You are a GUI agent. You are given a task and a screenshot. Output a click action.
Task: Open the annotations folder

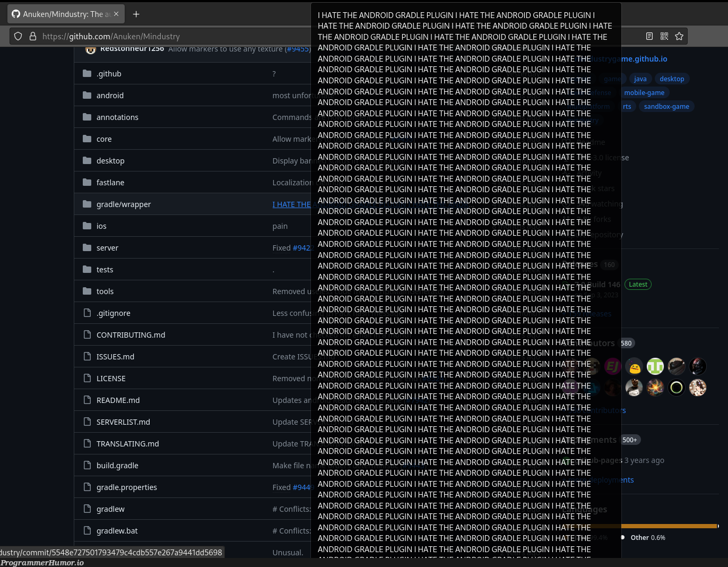(117, 117)
